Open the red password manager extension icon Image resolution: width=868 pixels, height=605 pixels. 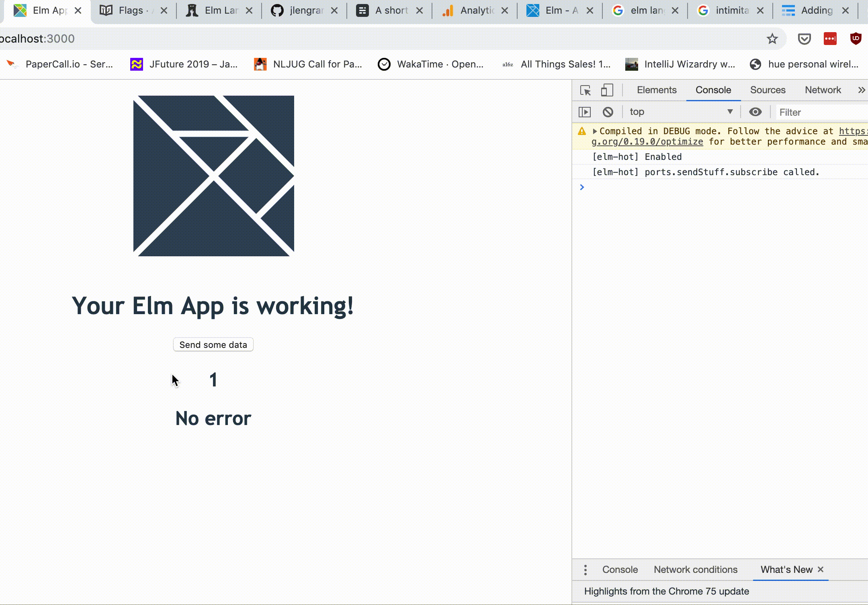click(x=830, y=39)
